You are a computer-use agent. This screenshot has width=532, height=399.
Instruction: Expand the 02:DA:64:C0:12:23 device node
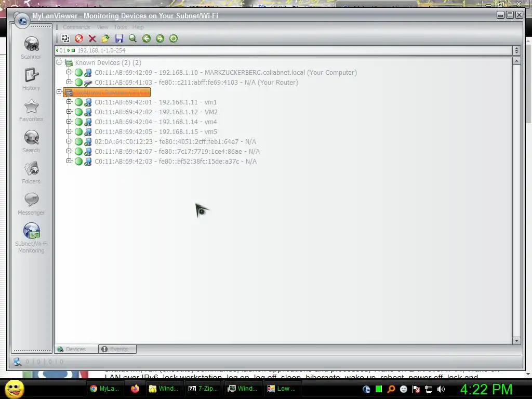[x=69, y=141]
